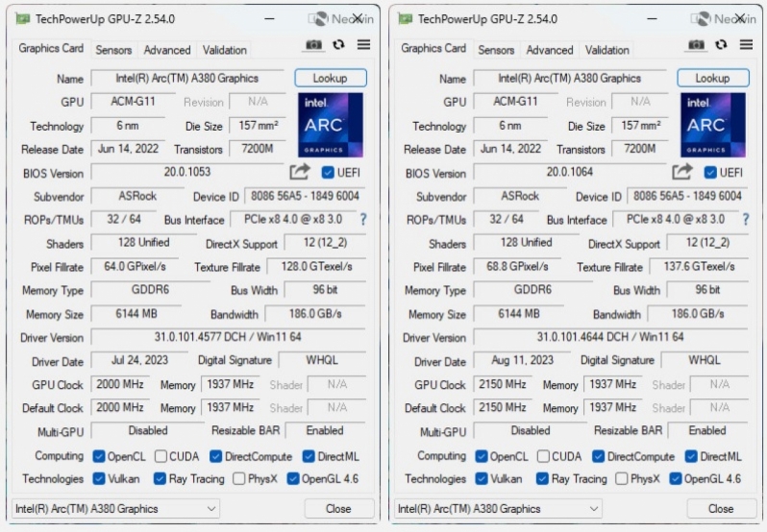This screenshot has height=532, width=767.
Task: Open GPU selector dropdown in left window
Action: pyautogui.click(x=116, y=509)
